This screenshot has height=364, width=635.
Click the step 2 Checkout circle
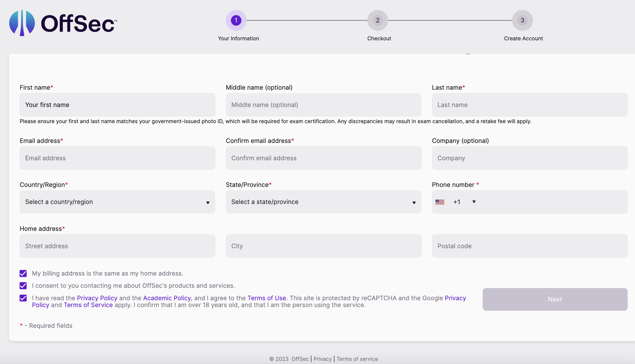378,20
